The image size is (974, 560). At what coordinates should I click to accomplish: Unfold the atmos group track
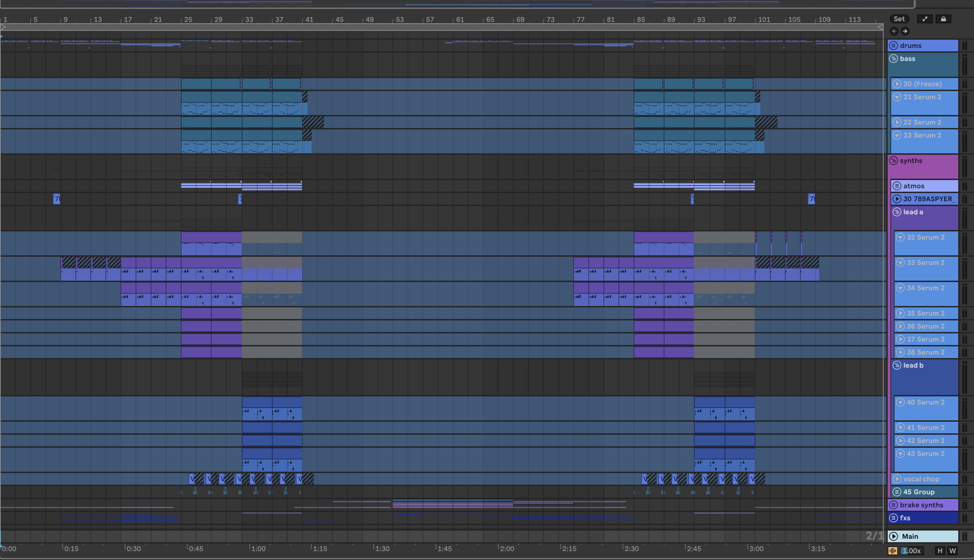click(x=897, y=186)
